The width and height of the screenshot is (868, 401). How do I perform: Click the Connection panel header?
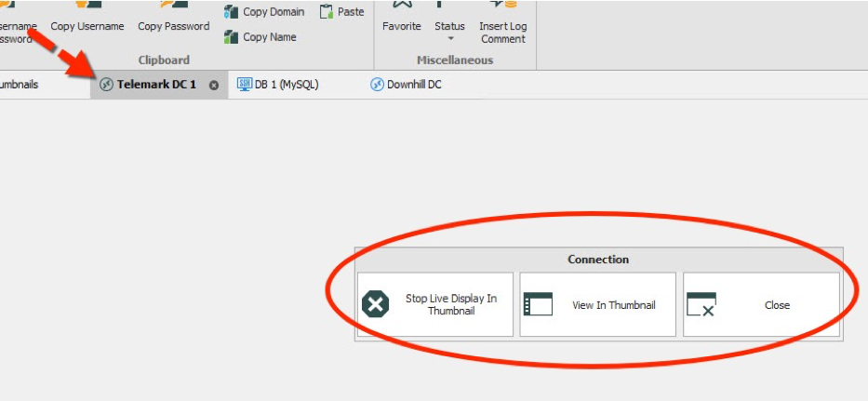598,260
